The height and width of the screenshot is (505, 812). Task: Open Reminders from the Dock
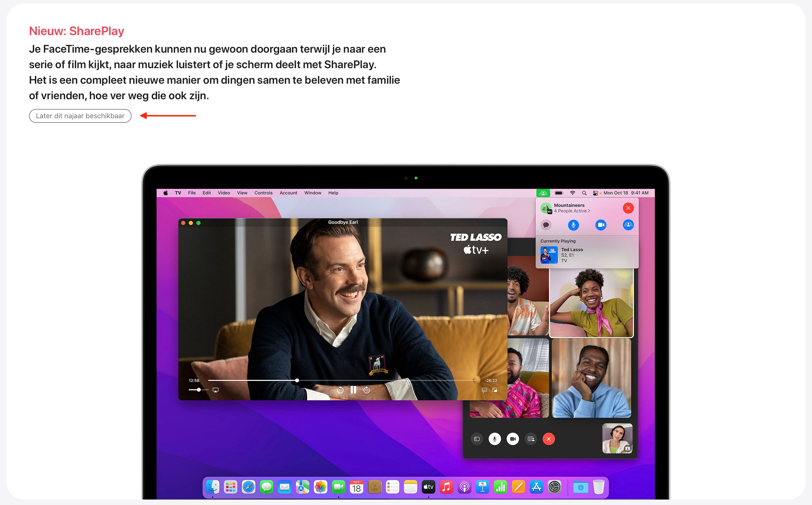click(393, 487)
